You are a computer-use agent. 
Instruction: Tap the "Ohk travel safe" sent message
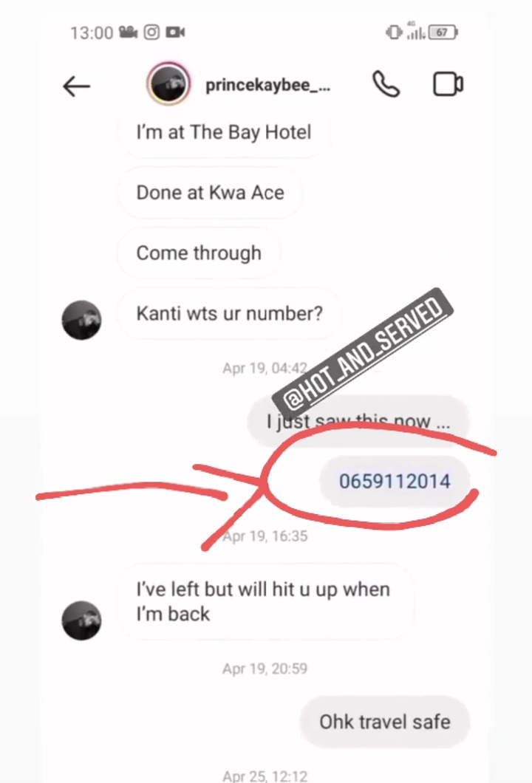[385, 722]
